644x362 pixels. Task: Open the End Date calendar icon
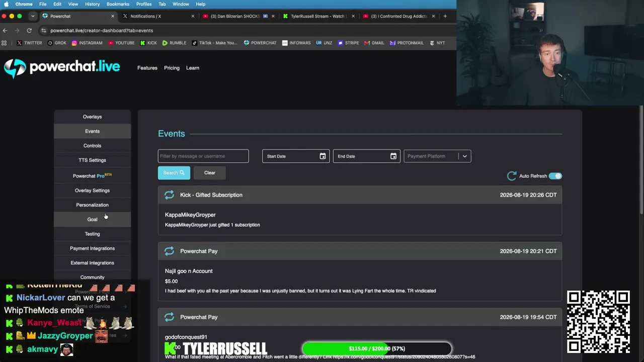393,156
